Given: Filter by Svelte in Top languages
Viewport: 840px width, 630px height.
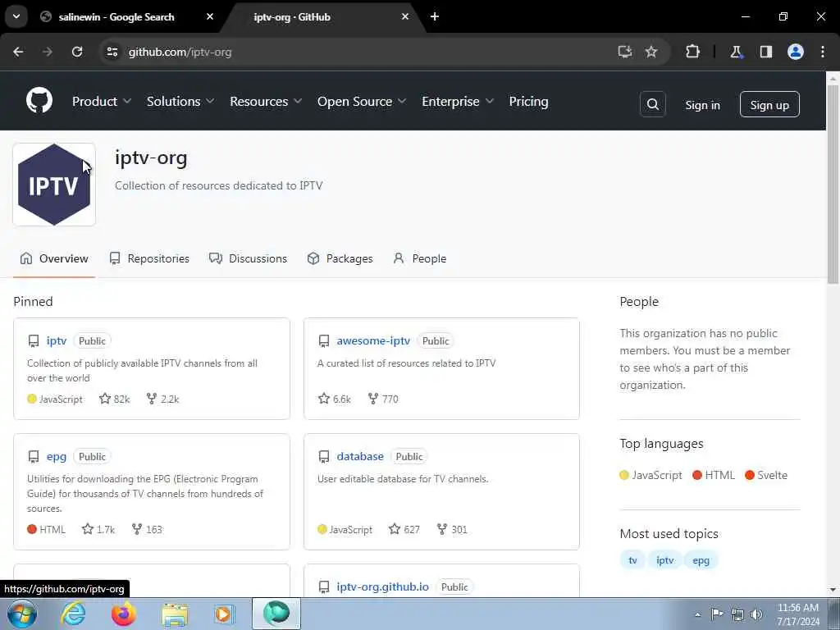Looking at the screenshot, I should click(766, 475).
